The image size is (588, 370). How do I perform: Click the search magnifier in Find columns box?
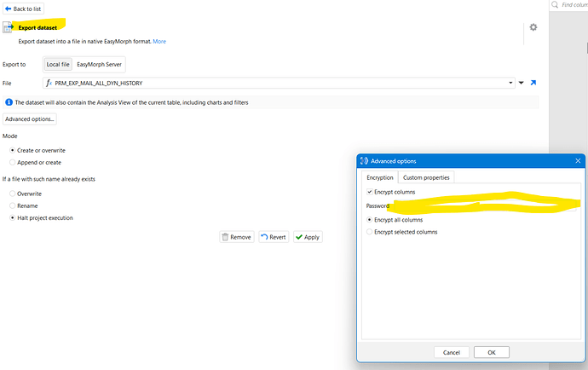point(556,5)
